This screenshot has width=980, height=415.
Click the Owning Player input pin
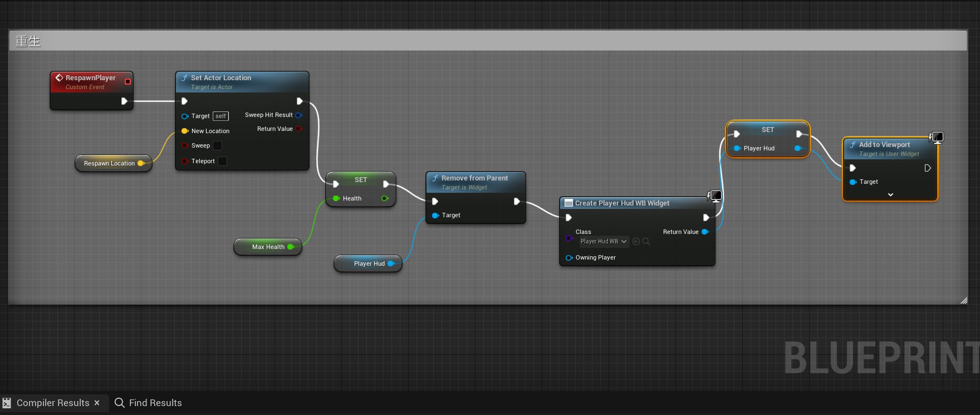[569, 258]
